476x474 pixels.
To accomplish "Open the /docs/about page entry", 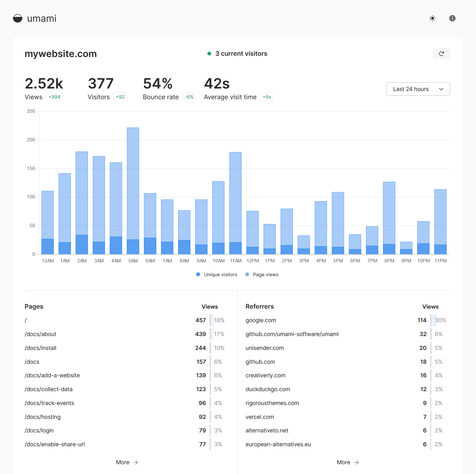I will 40,334.
